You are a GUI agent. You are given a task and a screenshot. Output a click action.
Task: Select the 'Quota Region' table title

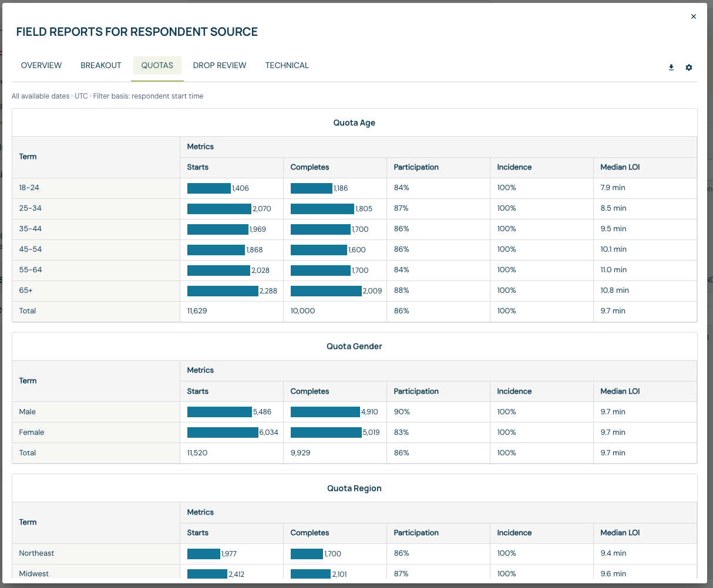(x=354, y=488)
